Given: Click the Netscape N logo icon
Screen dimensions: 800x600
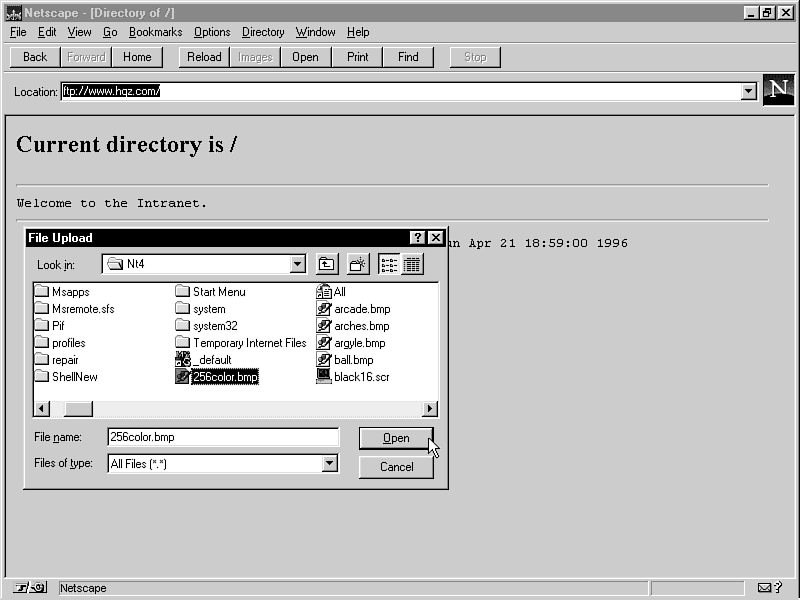Looking at the screenshot, I should click(x=779, y=90).
